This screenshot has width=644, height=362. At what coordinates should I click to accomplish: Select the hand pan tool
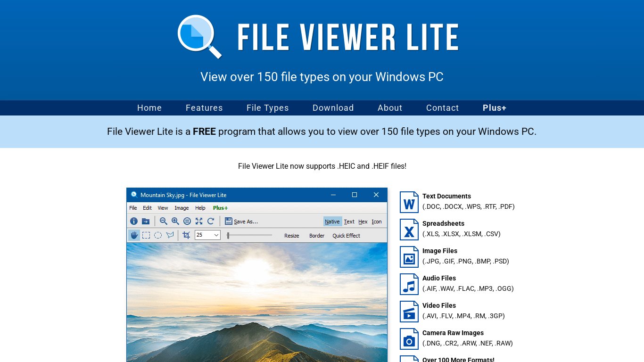[x=134, y=235]
